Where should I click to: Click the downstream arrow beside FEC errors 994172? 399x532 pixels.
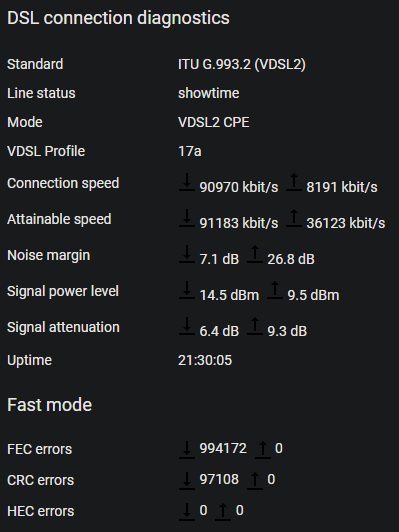187,450
